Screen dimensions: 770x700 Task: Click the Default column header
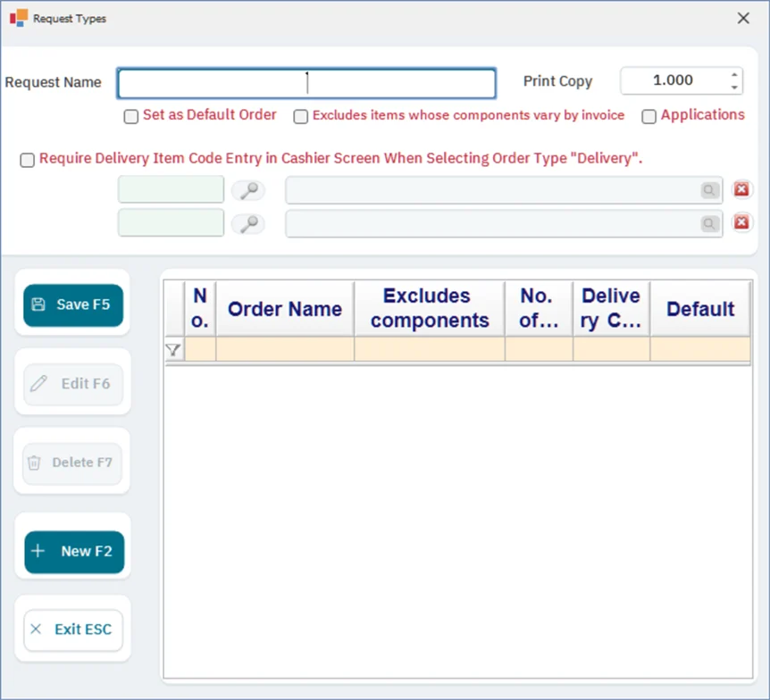[x=700, y=309]
